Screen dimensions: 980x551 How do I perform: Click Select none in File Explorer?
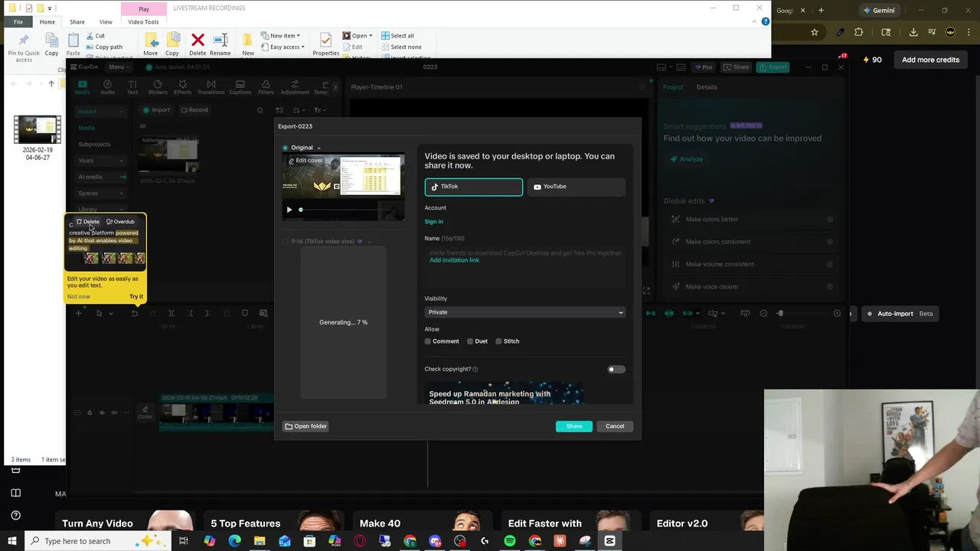tap(401, 47)
